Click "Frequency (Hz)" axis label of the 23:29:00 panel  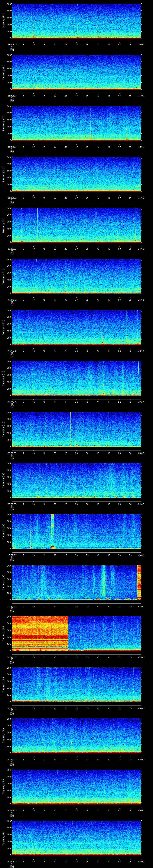(x=3, y=21)
